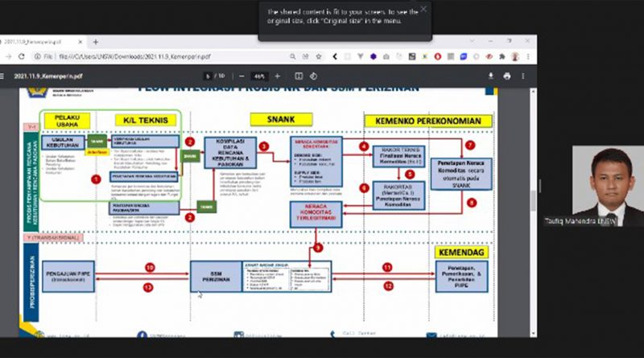
Task: Download the PDF file
Action: pyautogui.click(x=491, y=76)
